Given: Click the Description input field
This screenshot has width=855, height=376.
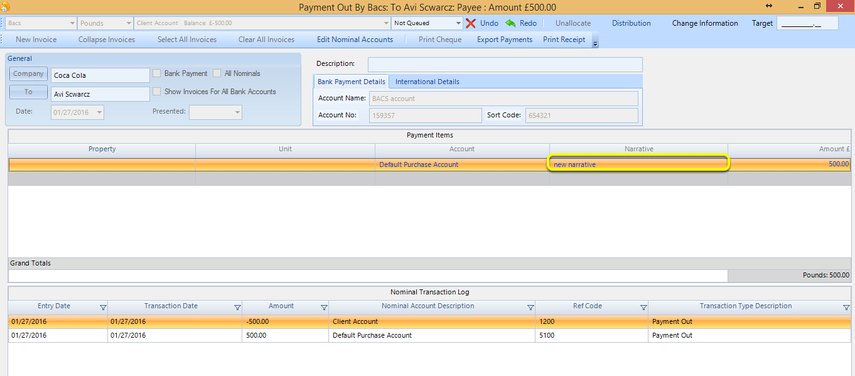Looking at the screenshot, I should (x=505, y=64).
